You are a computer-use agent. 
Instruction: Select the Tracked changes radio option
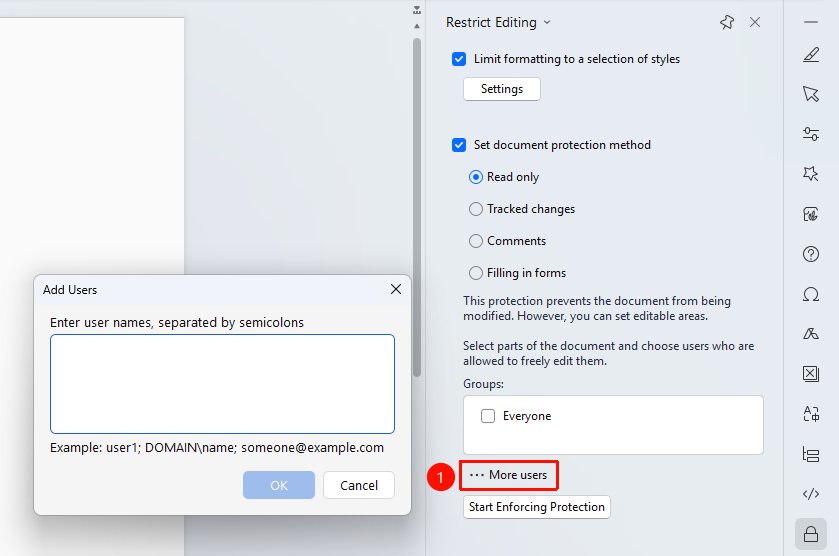point(475,209)
